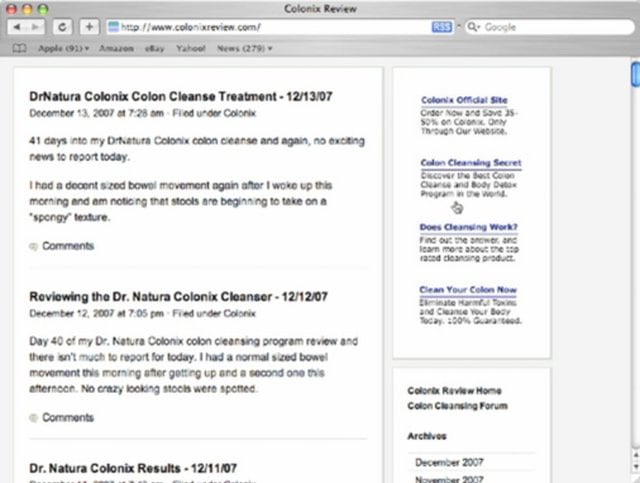Open the bookmarks book icon
Screen dimensions: 640x483
coord(20,49)
